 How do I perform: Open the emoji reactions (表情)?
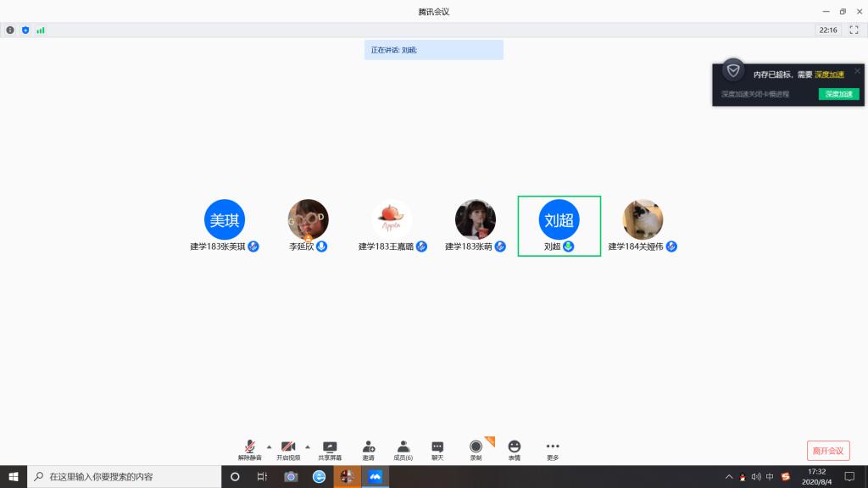pyautogui.click(x=515, y=449)
